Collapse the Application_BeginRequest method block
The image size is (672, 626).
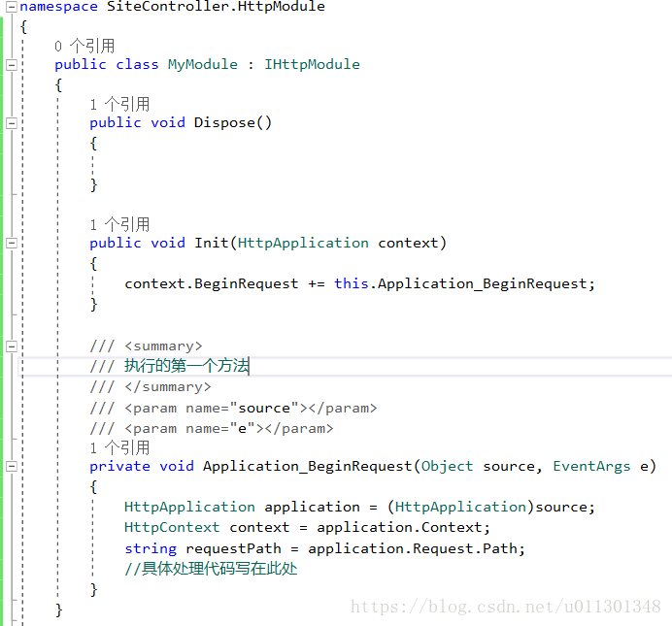click(12, 466)
